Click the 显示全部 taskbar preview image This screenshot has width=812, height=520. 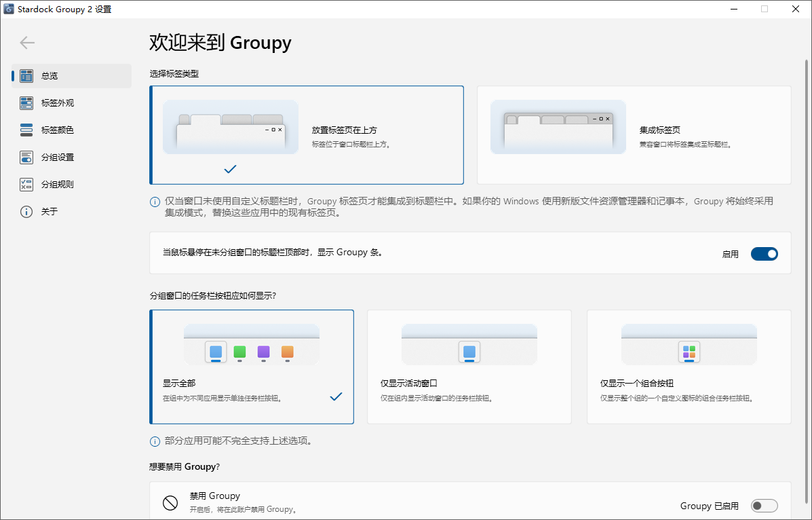click(x=252, y=344)
